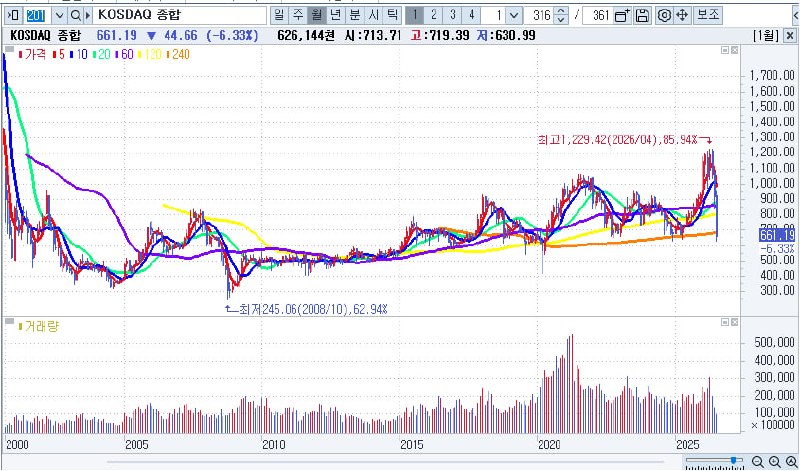The image size is (800, 471).
Task: Click the 361 total bars field
Action: click(x=597, y=16)
